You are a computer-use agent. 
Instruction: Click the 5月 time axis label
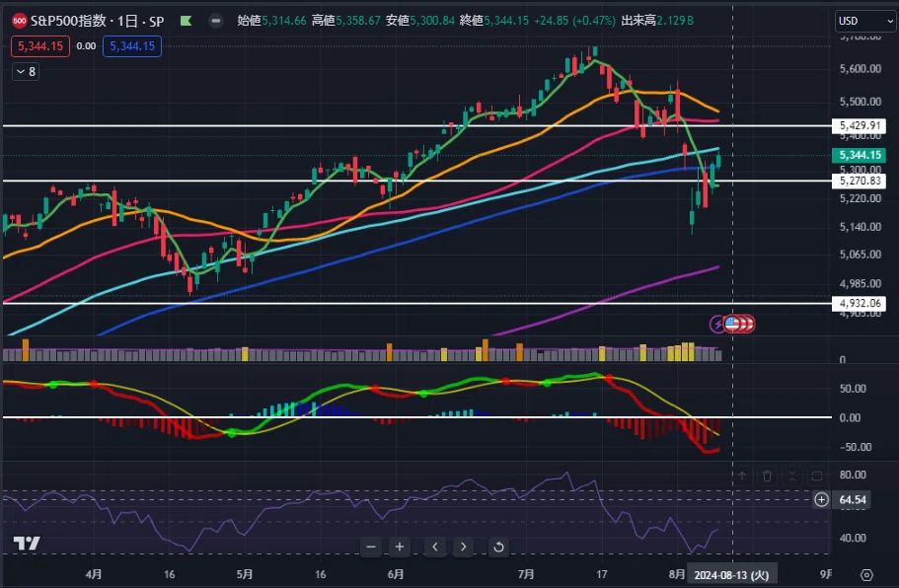(x=245, y=574)
